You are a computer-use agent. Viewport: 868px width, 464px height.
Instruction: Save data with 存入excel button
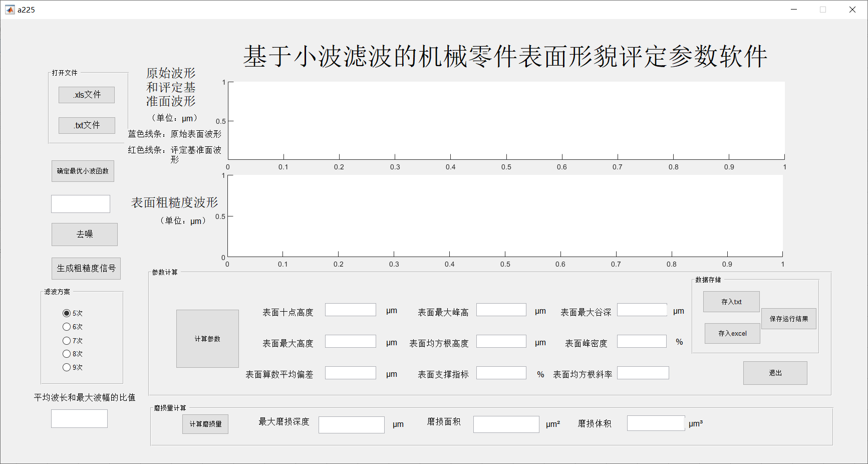[732, 333]
